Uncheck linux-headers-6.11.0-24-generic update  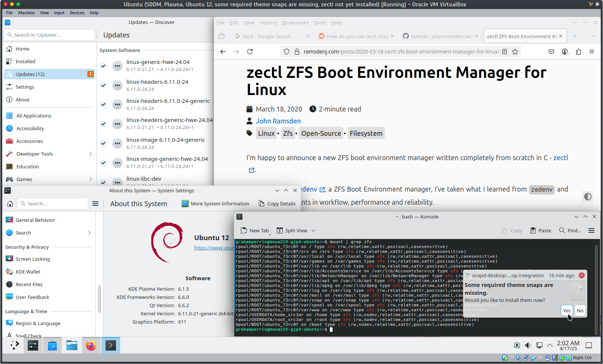pyautogui.click(x=103, y=104)
